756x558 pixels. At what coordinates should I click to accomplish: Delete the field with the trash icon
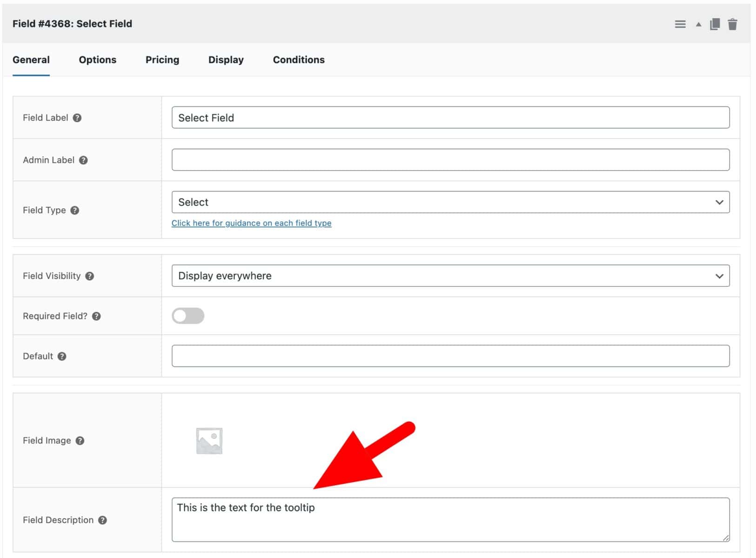[732, 24]
